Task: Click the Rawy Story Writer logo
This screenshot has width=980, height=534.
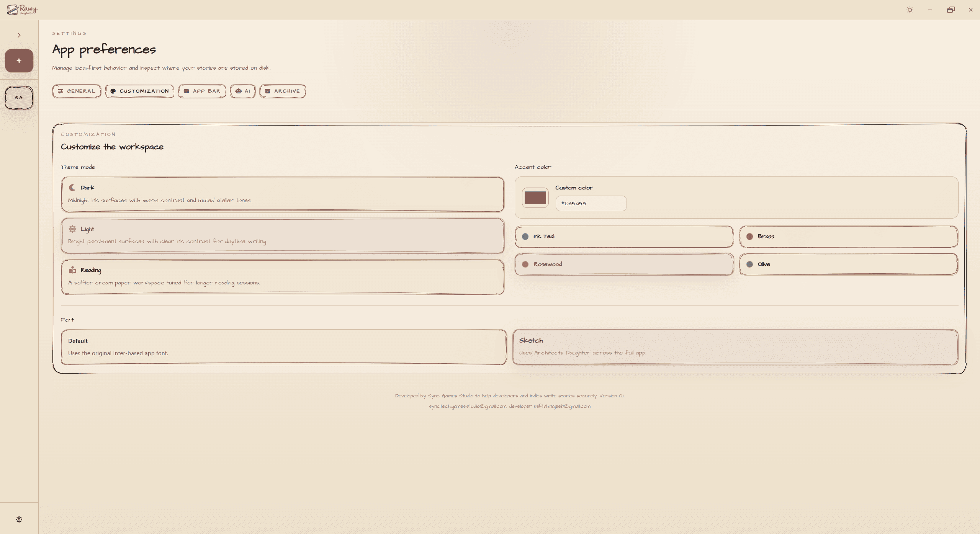Action: click(x=22, y=10)
